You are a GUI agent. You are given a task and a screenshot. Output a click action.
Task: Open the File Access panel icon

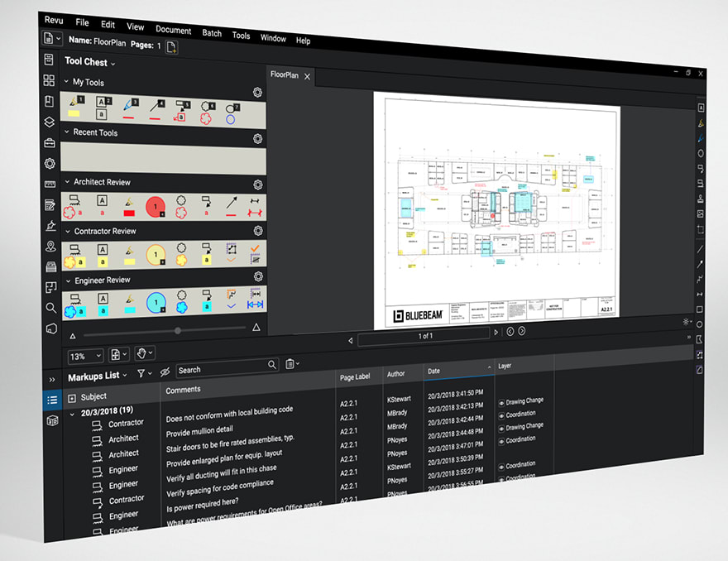tap(49, 60)
